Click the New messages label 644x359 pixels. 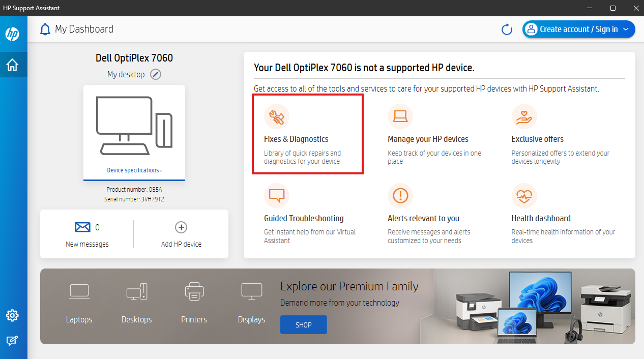click(x=87, y=244)
